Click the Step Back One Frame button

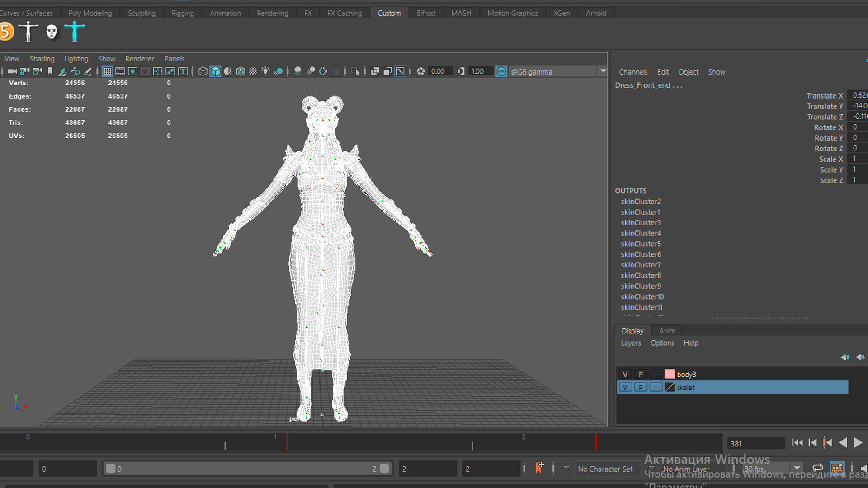point(812,443)
